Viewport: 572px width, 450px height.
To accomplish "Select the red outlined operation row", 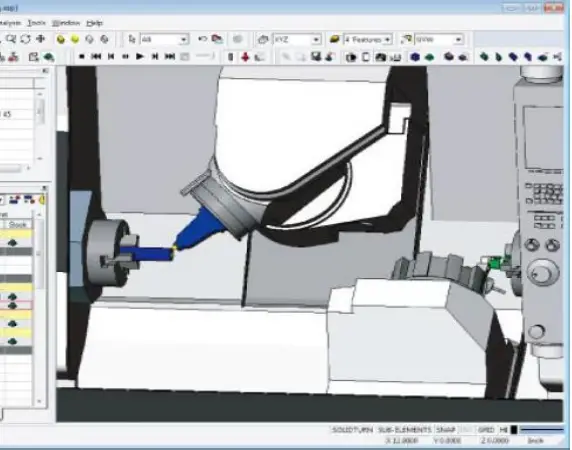I will tap(16, 305).
